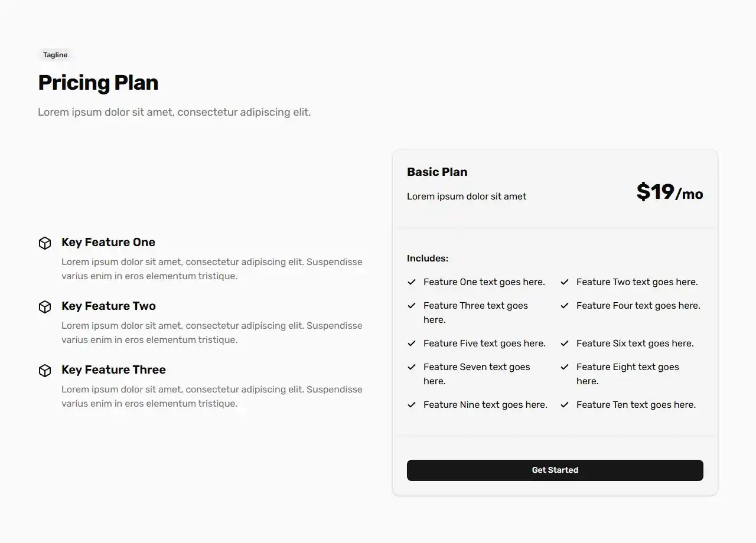Screen dimensions: 756x543
Task: Click the Key Feature Two heading
Action: [109, 306]
